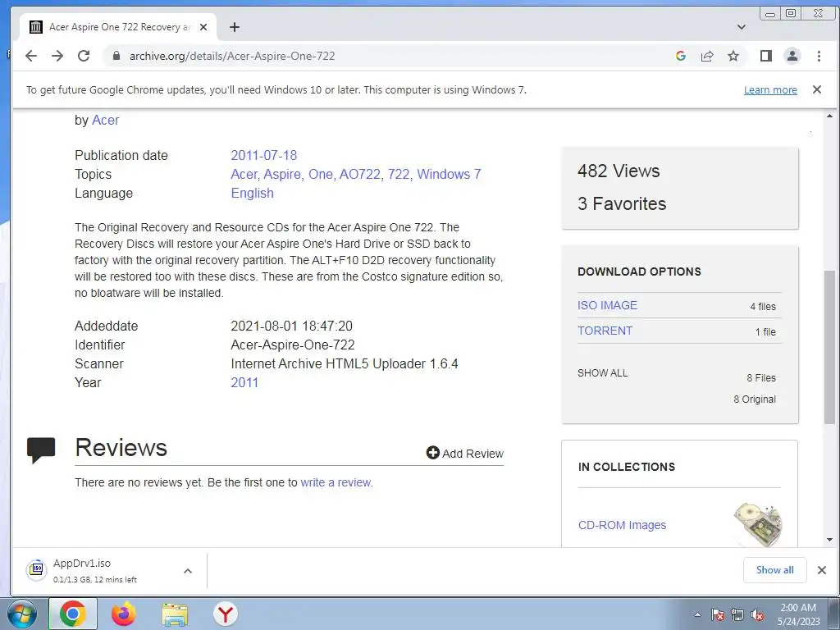
Task: Reload the archive.org page
Action: point(84,56)
